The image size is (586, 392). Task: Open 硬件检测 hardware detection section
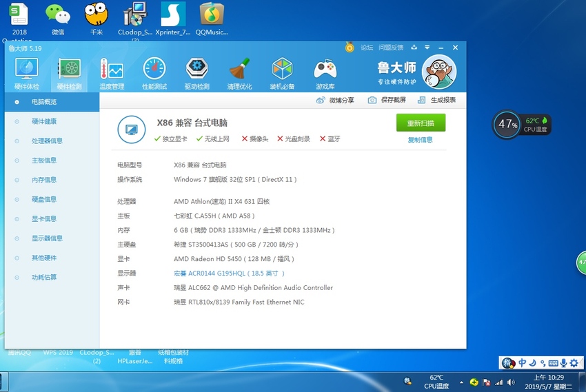pos(69,74)
